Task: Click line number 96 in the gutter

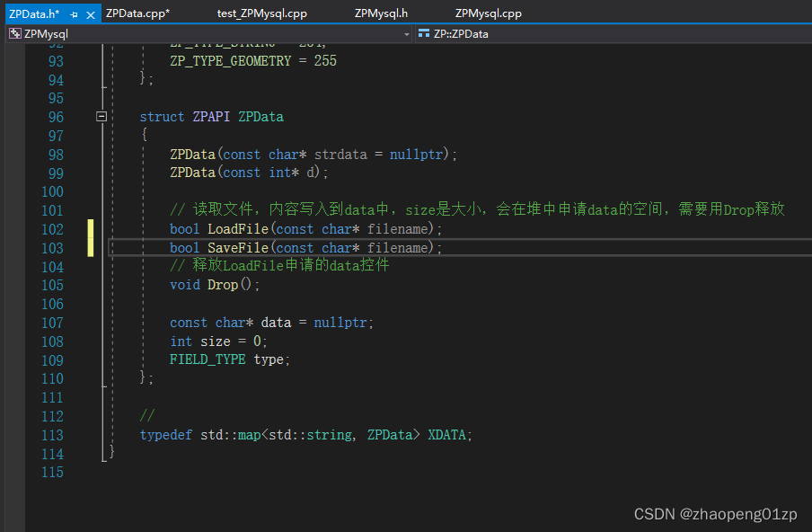Action: [53, 117]
